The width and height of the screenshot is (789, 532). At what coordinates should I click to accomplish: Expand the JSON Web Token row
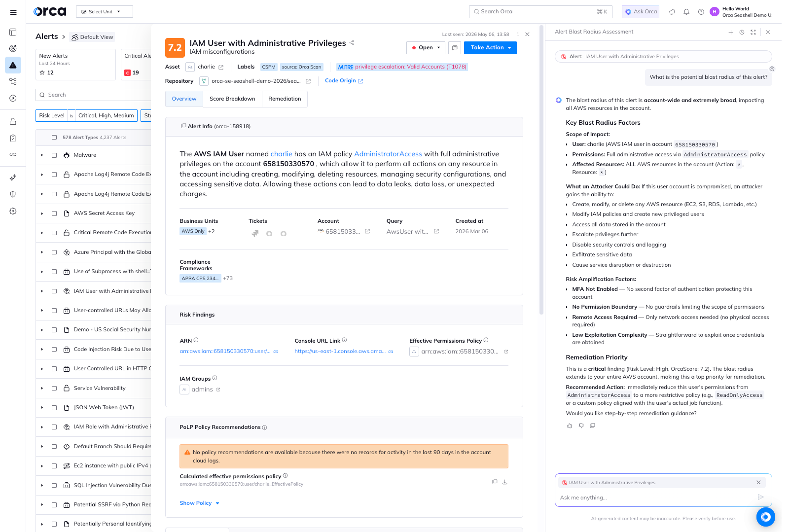pos(42,408)
